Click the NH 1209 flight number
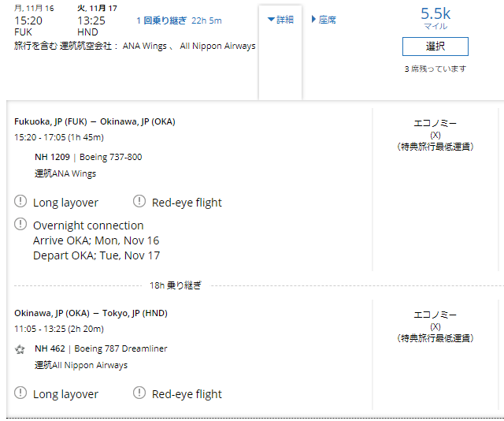The width and height of the screenshot is (504, 421). point(52,157)
